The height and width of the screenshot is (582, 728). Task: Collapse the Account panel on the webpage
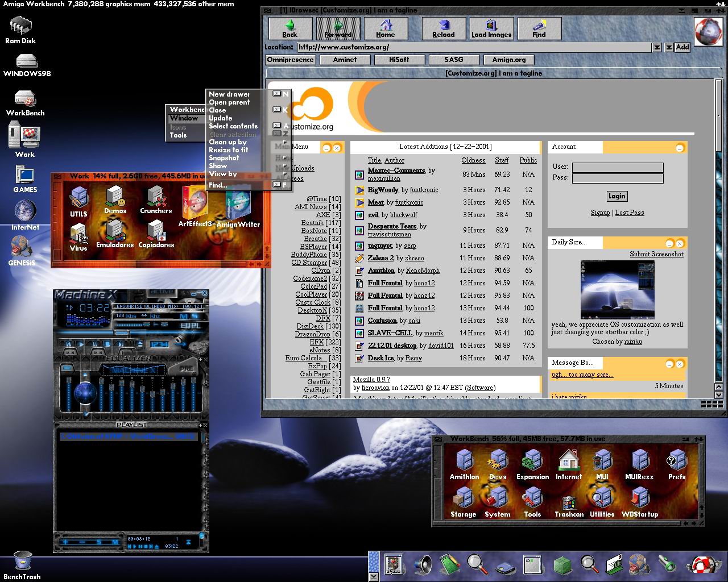[x=680, y=148]
